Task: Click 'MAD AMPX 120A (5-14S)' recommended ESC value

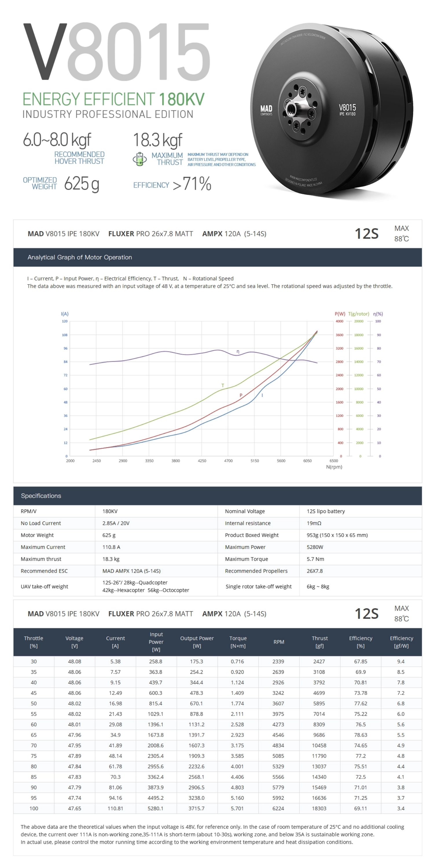Action: (x=131, y=571)
